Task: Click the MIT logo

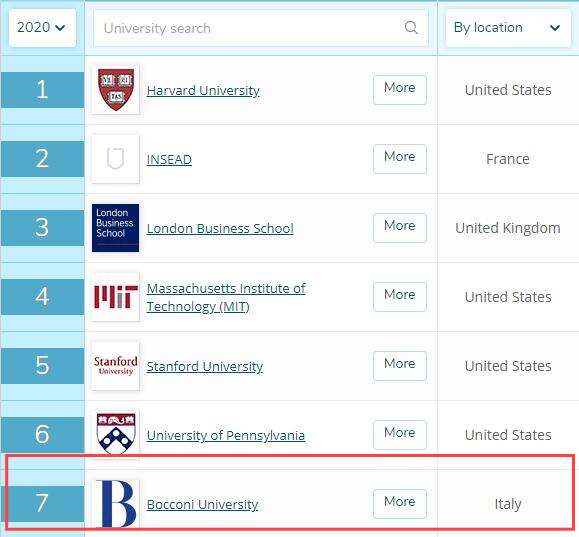Action: (116, 297)
